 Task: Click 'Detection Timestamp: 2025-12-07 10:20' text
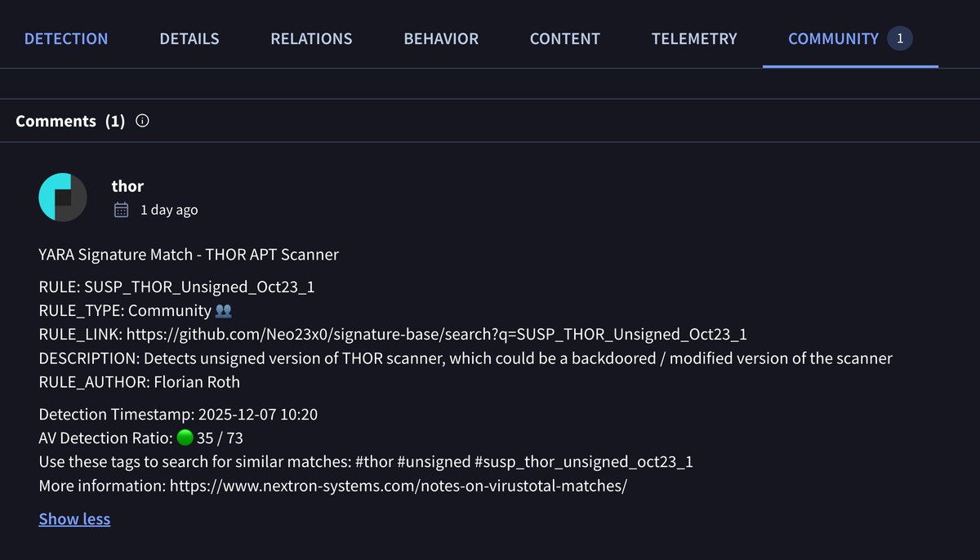(178, 415)
